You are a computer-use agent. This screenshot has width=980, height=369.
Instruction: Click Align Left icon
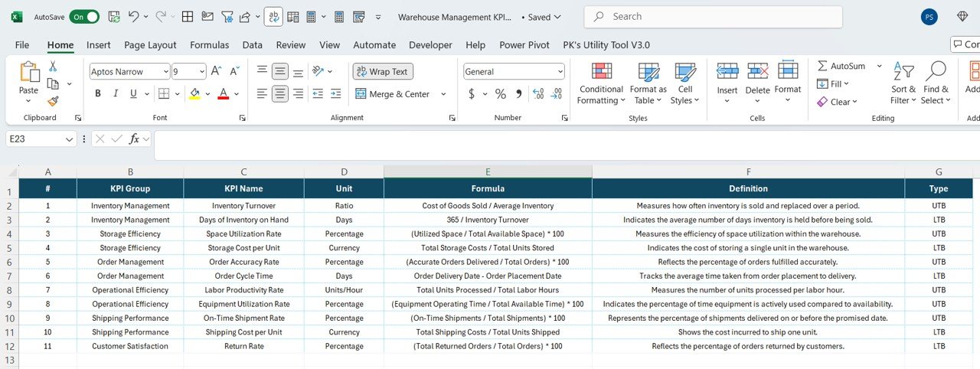pos(262,94)
